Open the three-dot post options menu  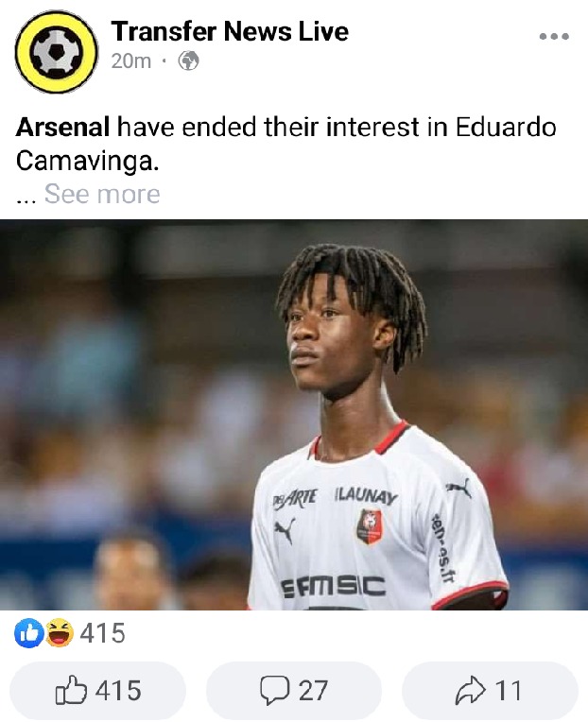pyautogui.click(x=554, y=36)
